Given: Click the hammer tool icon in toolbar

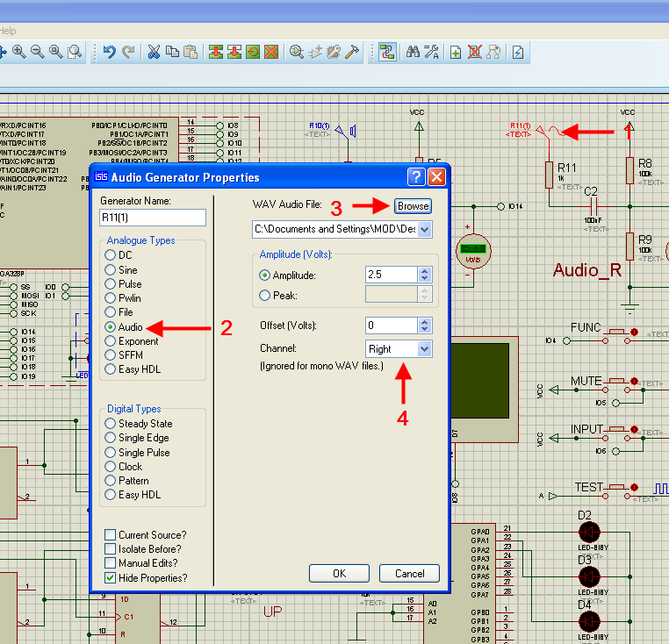Looking at the screenshot, I should [352, 52].
